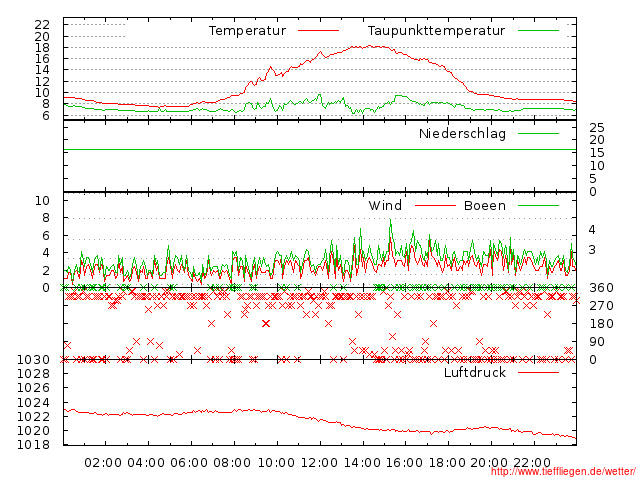Click the Boeen legend label
Viewport: 640px width, 480px height.
tap(484, 205)
